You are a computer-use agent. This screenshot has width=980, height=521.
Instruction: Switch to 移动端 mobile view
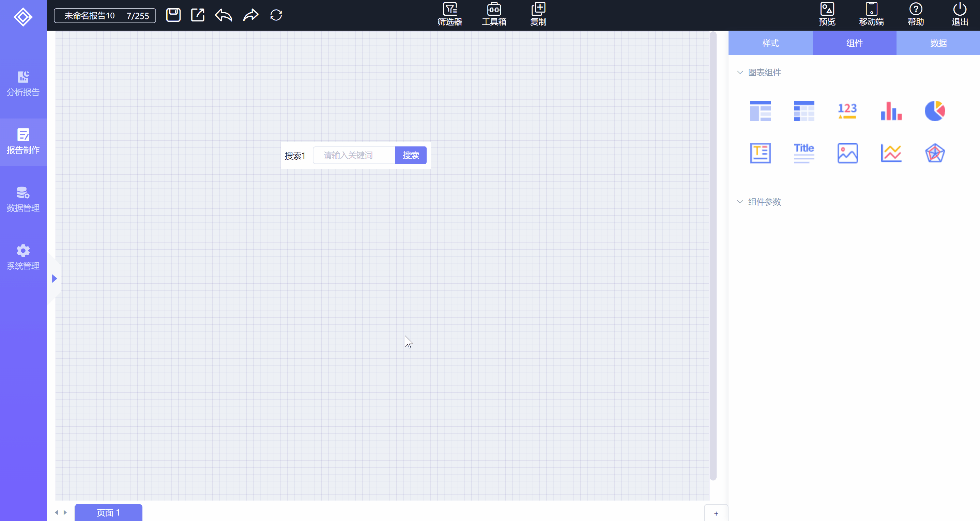pyautogui.click(x=871, y=14)
